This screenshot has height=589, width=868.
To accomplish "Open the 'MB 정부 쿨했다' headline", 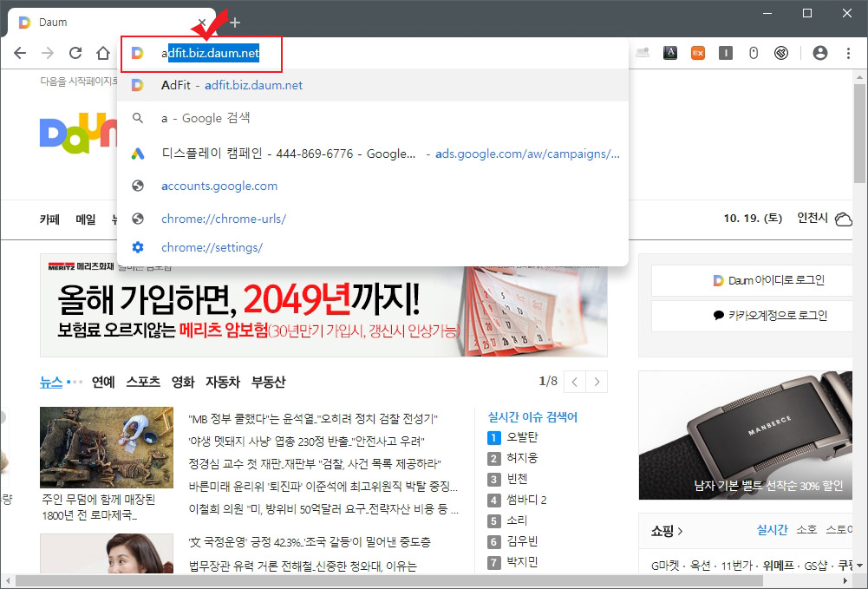I will 313,418.
